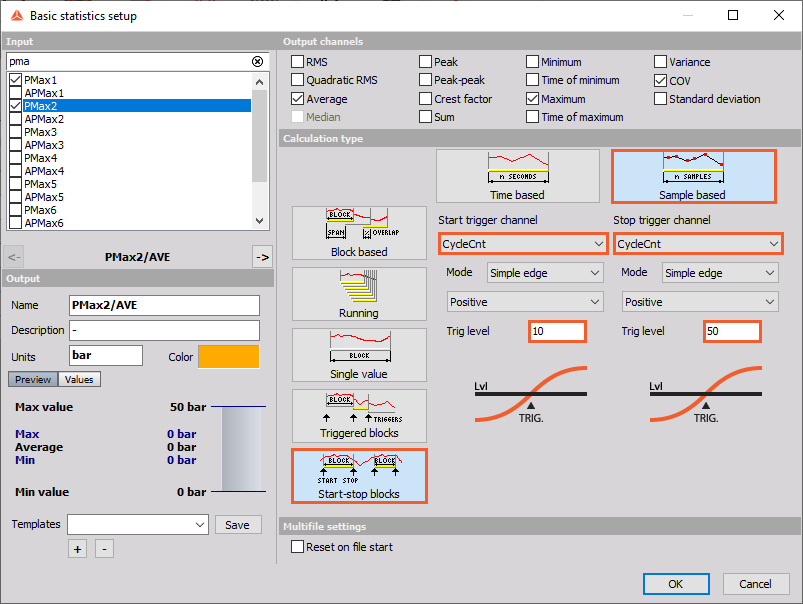Uncheck PMax1 input channel

pyautogui.click(x=16, y=80)
